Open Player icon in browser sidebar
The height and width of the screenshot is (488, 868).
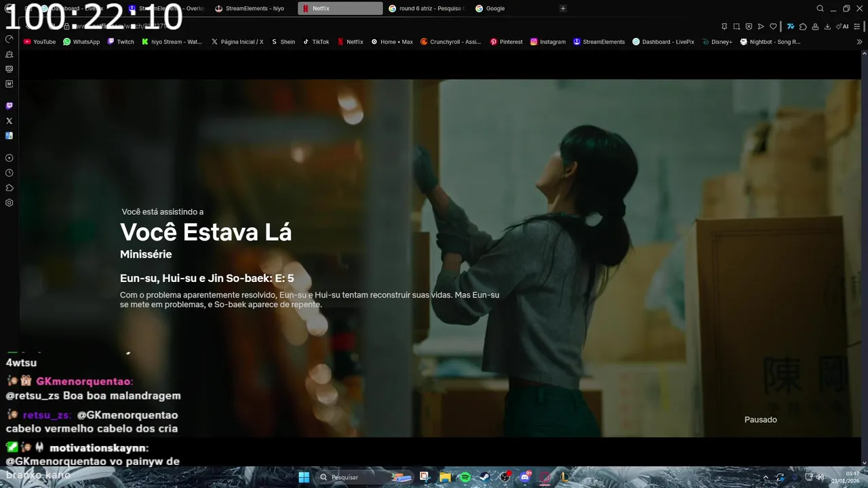tap(9, 158)
